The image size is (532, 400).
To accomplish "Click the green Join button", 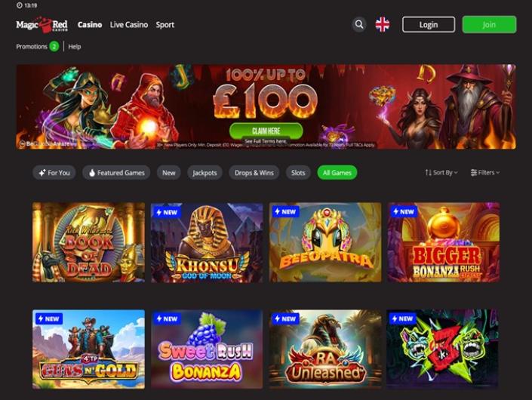I will (489, 24).
